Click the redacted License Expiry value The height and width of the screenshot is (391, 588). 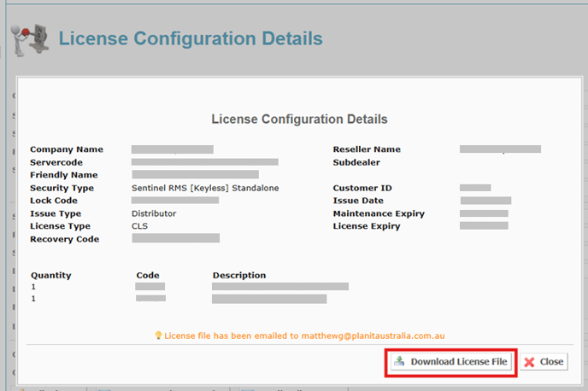(x=484, y=226)
